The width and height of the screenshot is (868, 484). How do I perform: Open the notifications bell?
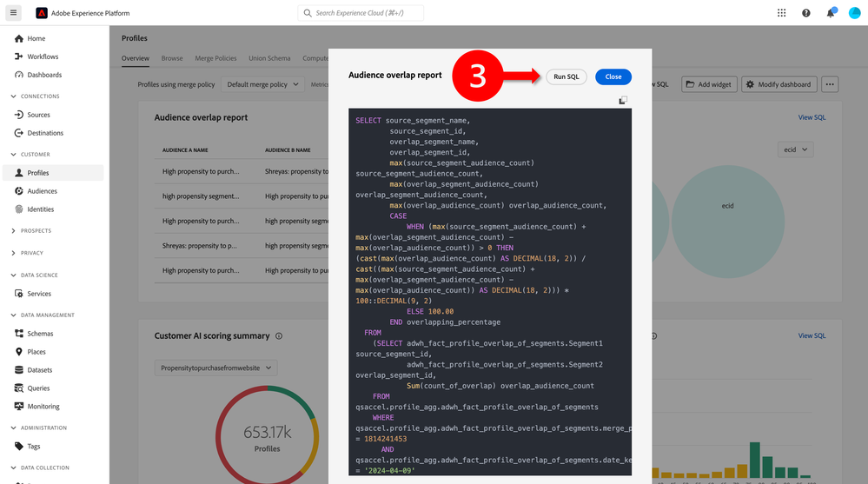tap(830, 13)
